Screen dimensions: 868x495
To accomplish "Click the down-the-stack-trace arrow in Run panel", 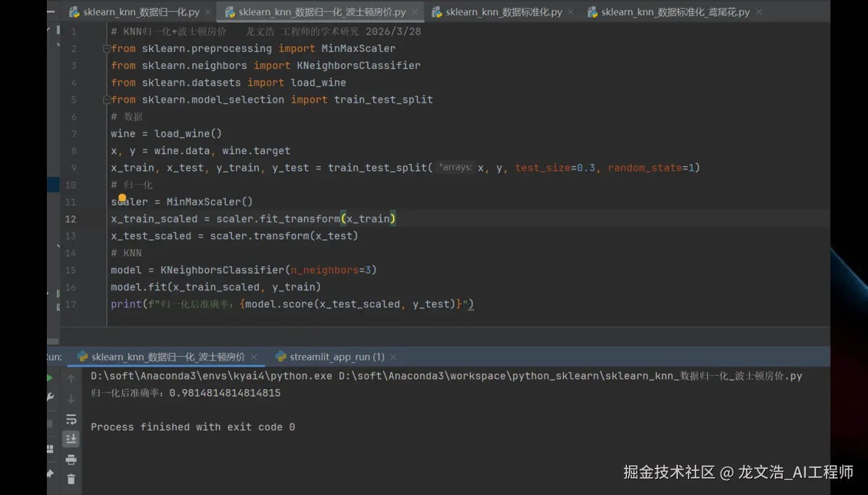I will pos(71,399).
